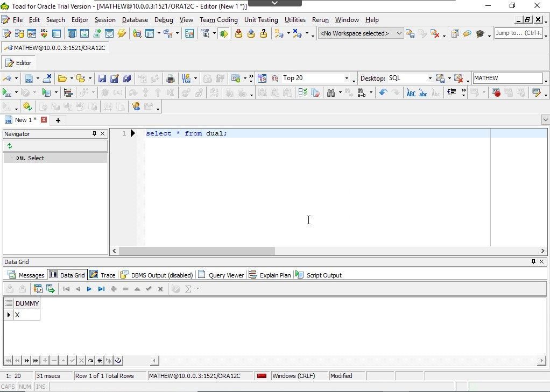This screenshot has width=550, height=392.
Task: Save the file with floppy disk icon
Action: pyautogui.click(x=102, y=78)
